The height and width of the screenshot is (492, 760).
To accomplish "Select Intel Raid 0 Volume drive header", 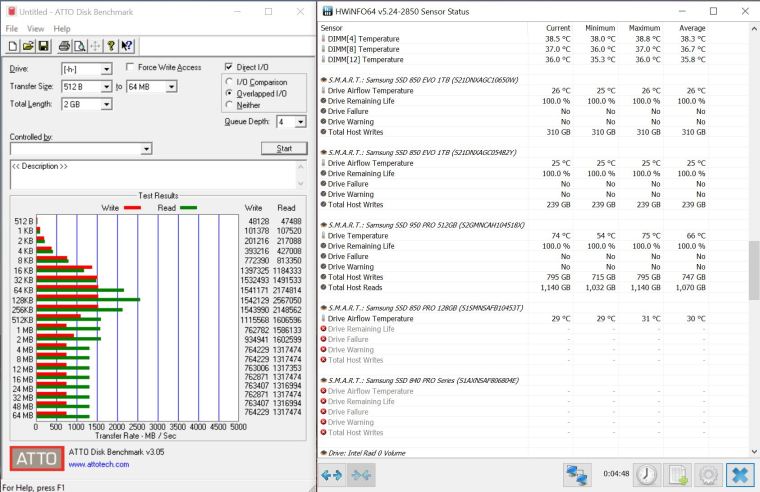I will coord(514,453).
